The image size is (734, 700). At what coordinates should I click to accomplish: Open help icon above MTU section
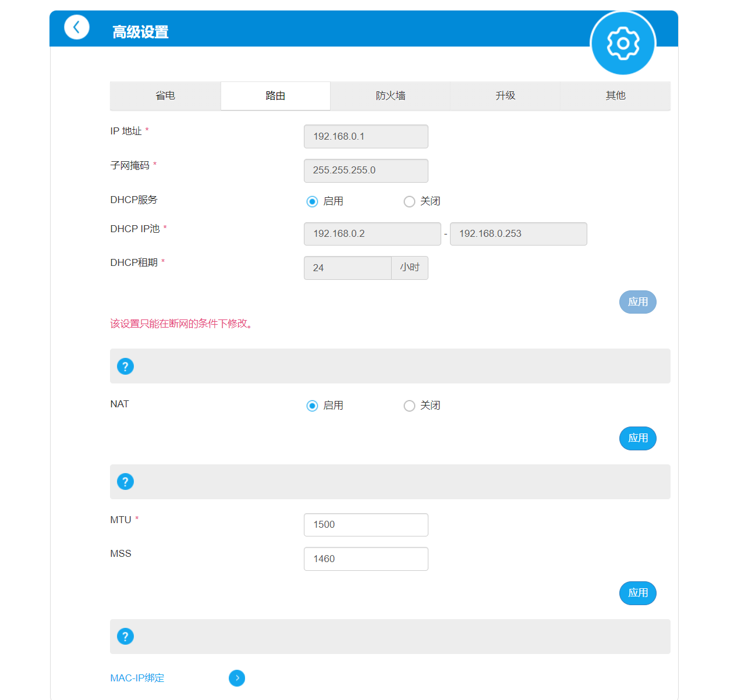(x=125, y=482)
